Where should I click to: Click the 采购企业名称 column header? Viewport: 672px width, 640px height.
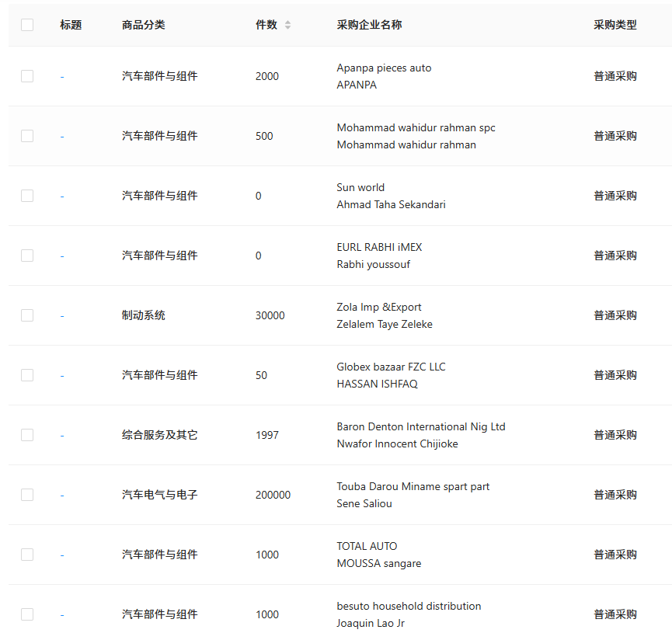pyautogui.click(x=370, y=25)
